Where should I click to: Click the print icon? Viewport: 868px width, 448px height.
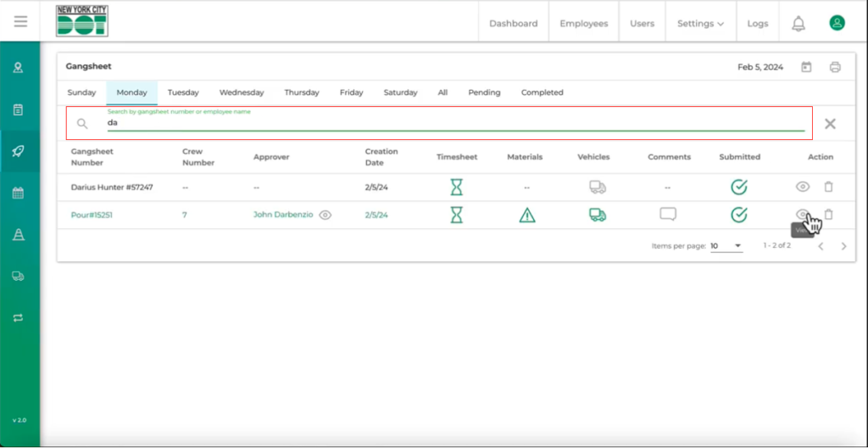coord(835,67)
